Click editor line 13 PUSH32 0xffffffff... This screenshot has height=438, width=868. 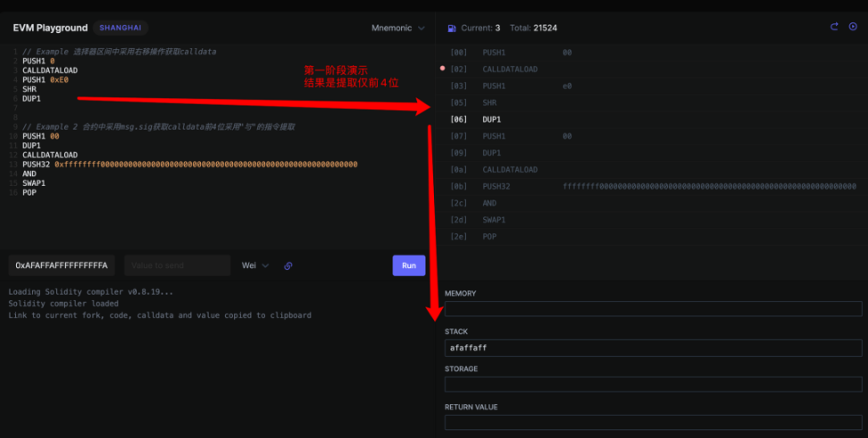tap(190, 164)
